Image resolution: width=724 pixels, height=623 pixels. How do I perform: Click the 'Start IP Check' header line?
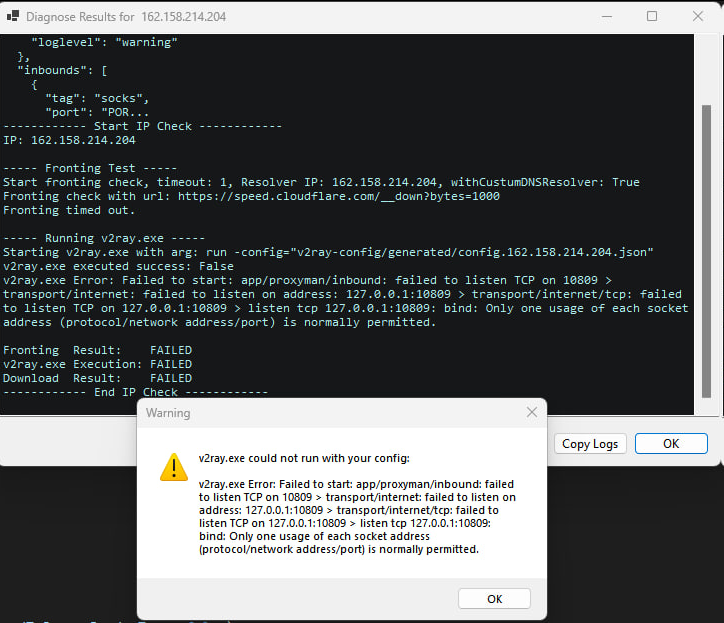[142, 127]
